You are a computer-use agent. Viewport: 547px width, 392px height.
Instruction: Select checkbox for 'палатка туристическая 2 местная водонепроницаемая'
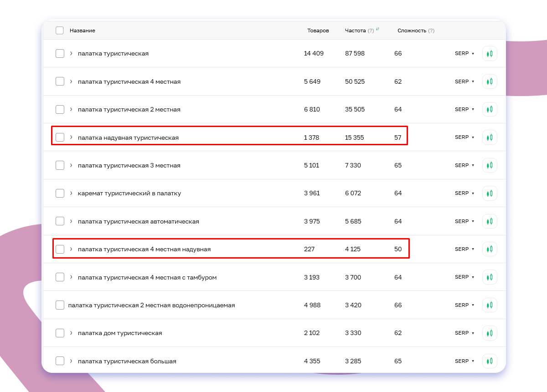click(60, 305)
